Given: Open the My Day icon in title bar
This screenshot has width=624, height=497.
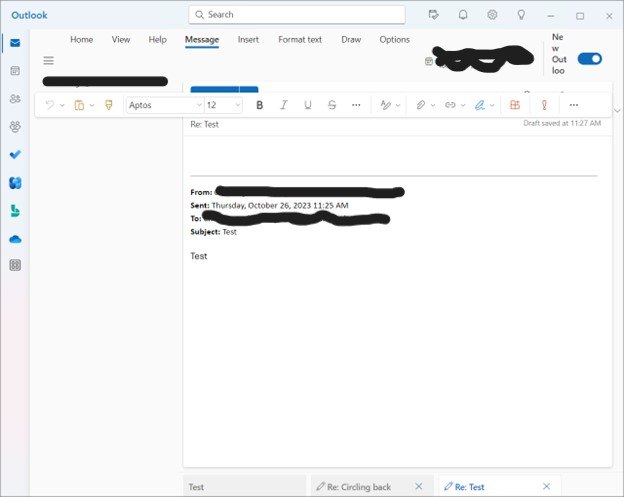Looking at the screenshot, I should tap(433, 15).
